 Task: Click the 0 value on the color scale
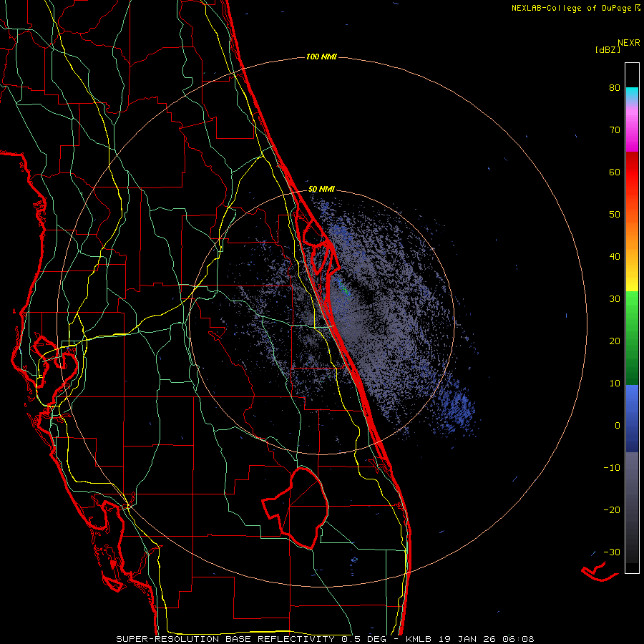click(618, 426)
